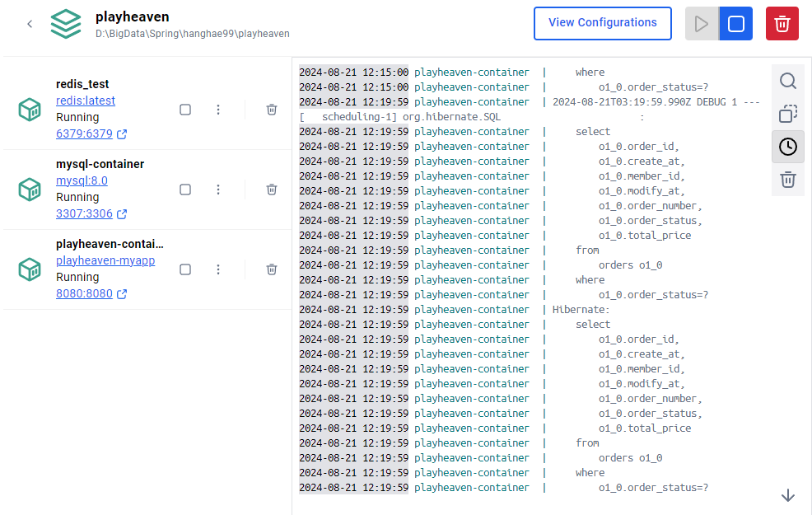Stop redis_test container with square icon

tap(185, 110)
